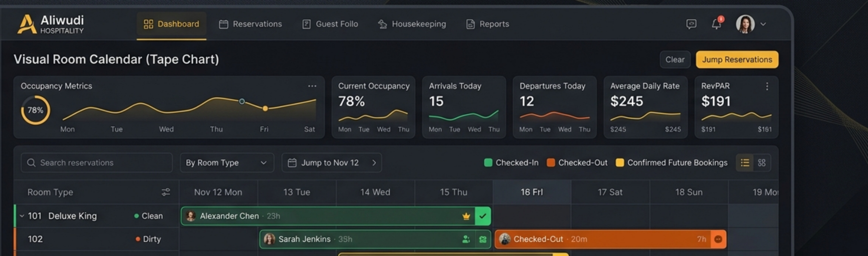This screenshot has width=868, height=256.
Task: Click the arrow next to Jump to Nov 12
Action: (x=374, y=163)
